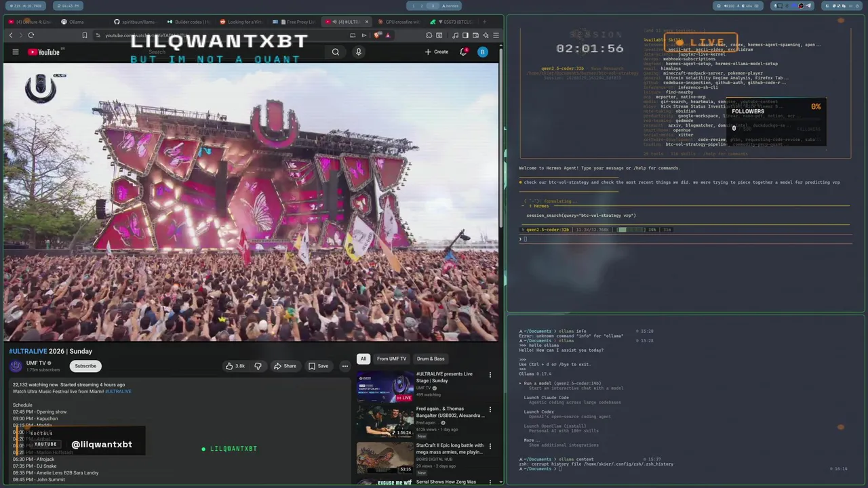Open the YouTube account avatar menu

(x=482, y=52)
